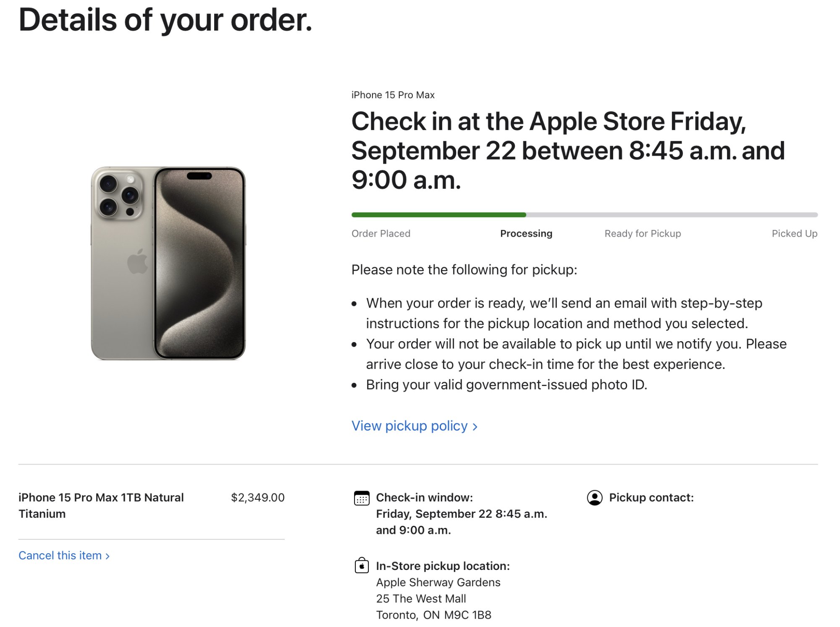Click the Pickup contact label
This screenshot has height=627, width=840.
point(651,498)
